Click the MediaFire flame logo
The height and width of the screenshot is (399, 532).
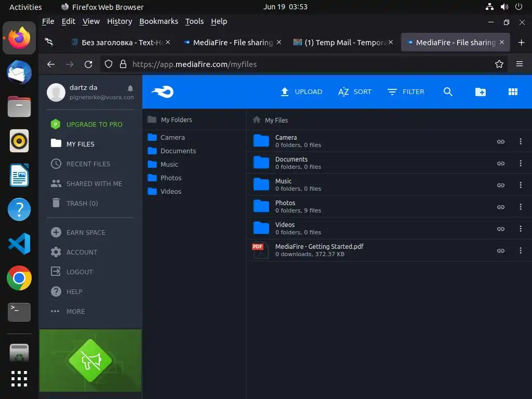click(x=163, y=91)
